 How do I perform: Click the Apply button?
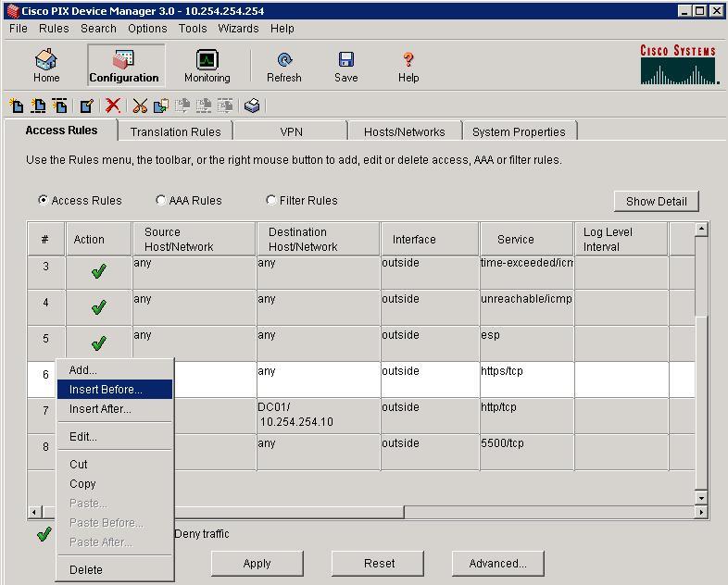257,563
